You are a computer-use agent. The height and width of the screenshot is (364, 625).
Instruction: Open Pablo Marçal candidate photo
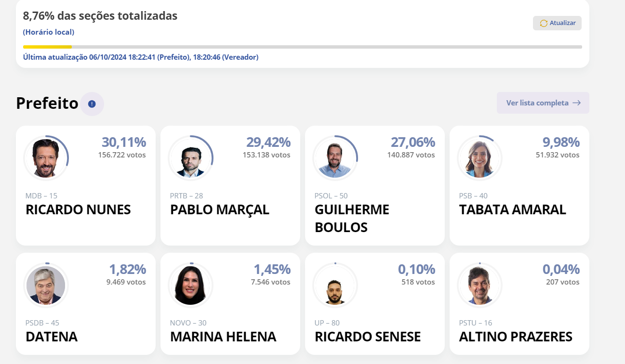pos(190,158)
